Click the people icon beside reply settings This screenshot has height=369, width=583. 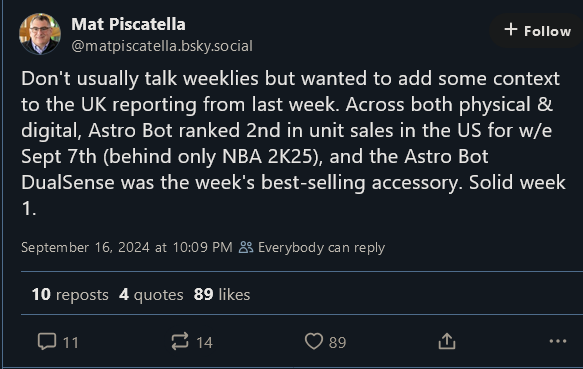click(246, 247)
